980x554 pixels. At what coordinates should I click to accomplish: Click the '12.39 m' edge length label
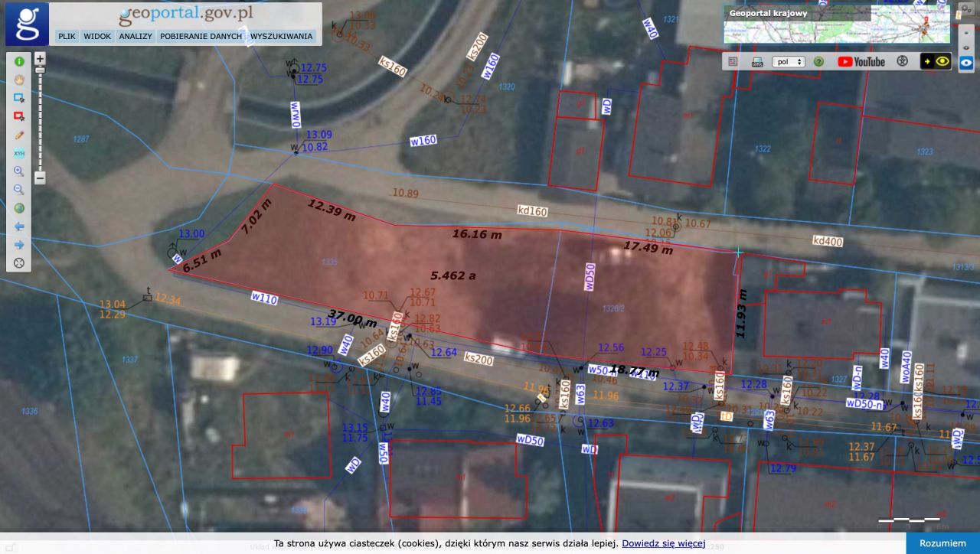pyautogui.click(x=333, y=210)
